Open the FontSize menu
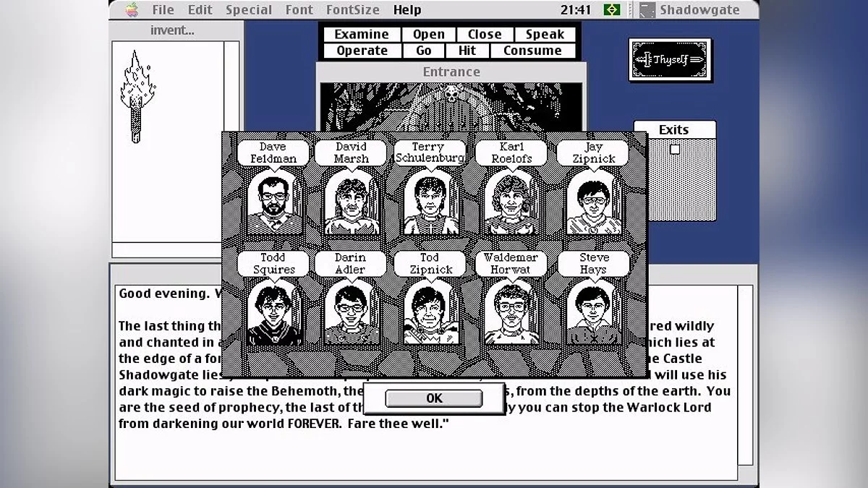 pos(352,9)
